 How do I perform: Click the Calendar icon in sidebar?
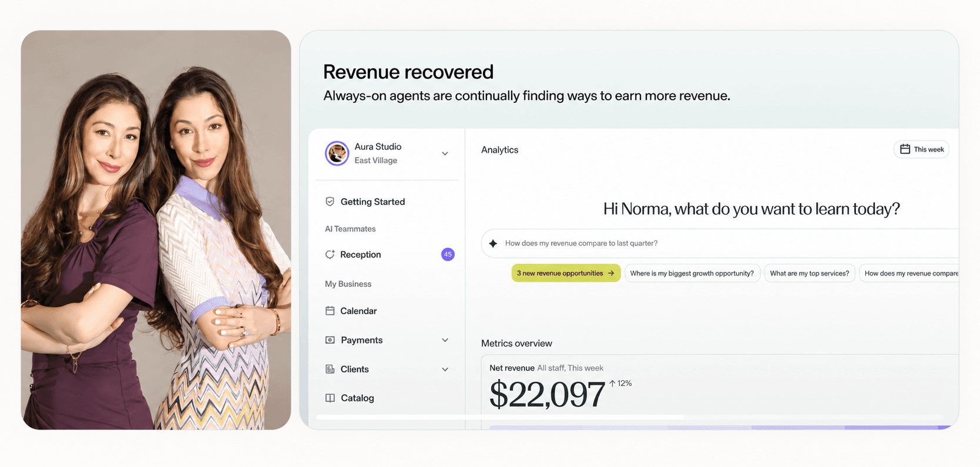pos(330,311)
